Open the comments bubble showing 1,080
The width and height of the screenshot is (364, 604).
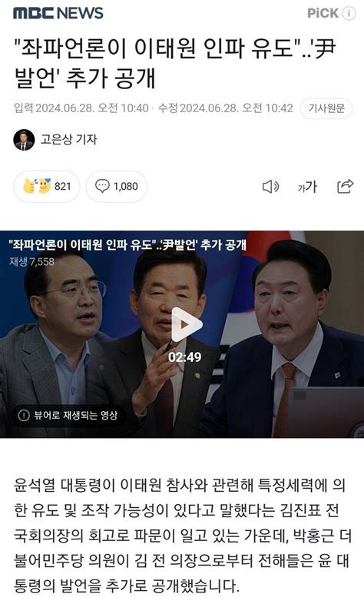116,187
